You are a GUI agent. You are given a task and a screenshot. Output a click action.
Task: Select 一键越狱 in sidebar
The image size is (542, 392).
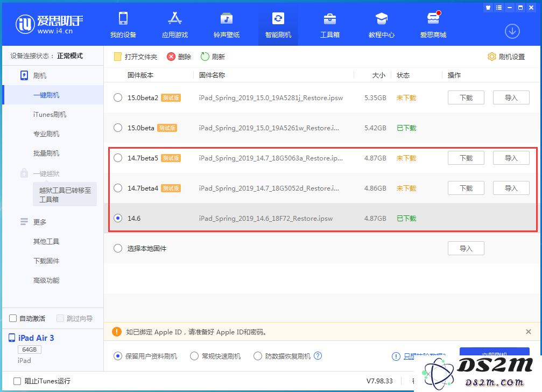(x=46, y=173)
